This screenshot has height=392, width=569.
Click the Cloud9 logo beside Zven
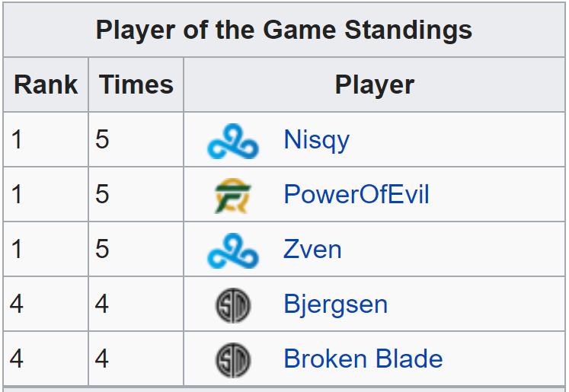coord(233,250)
